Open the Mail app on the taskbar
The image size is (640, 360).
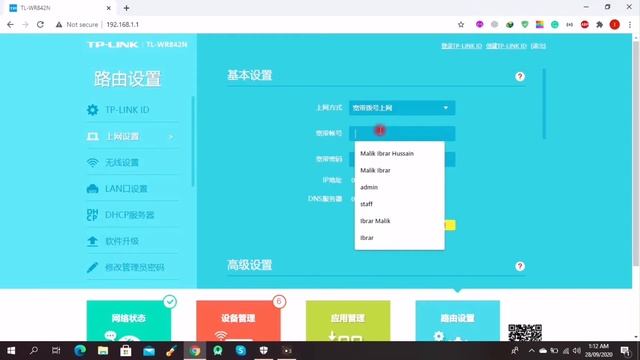(x=149, y=351)
